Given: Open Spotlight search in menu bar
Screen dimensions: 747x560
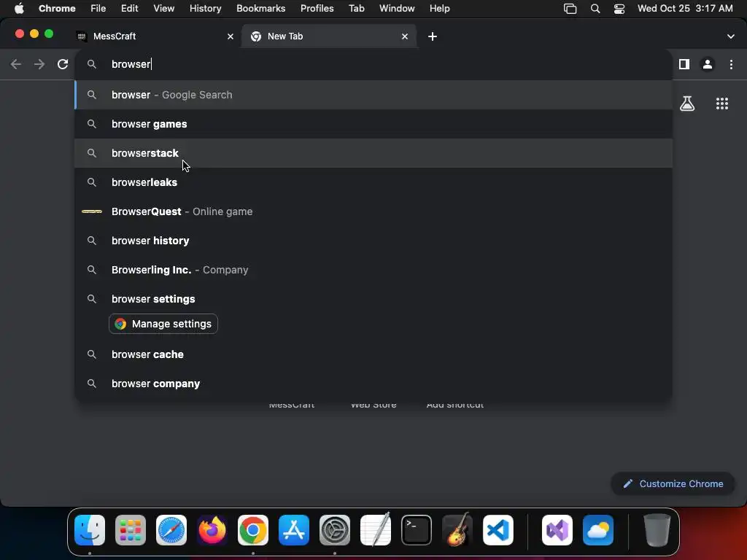Looking at the screenshot, I should tap(595, 9).
